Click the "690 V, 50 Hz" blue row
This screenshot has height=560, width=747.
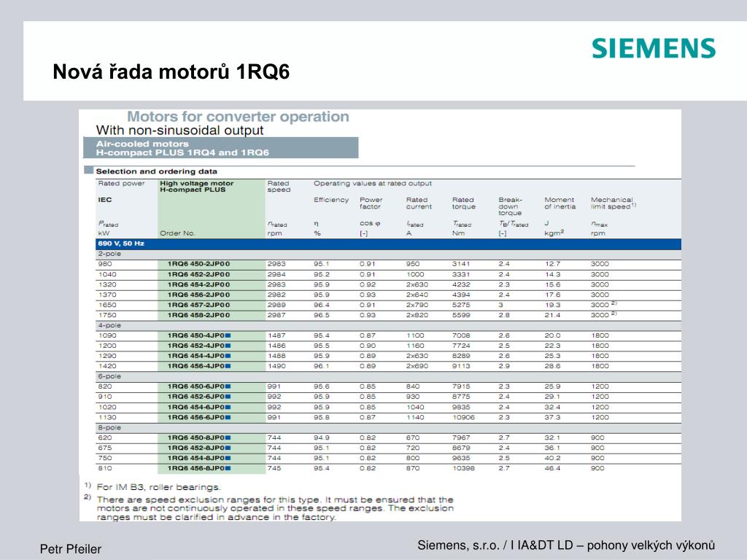coord(388,244)
